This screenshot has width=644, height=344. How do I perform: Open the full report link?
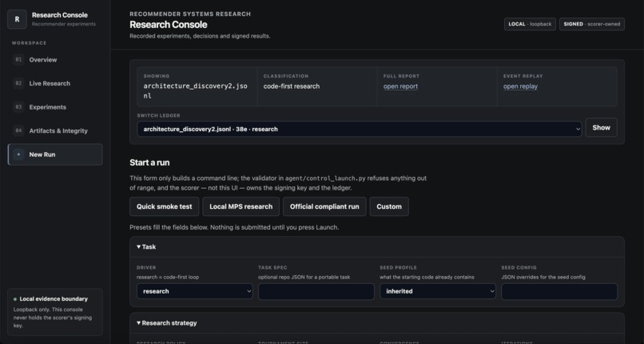coord(400,86)
